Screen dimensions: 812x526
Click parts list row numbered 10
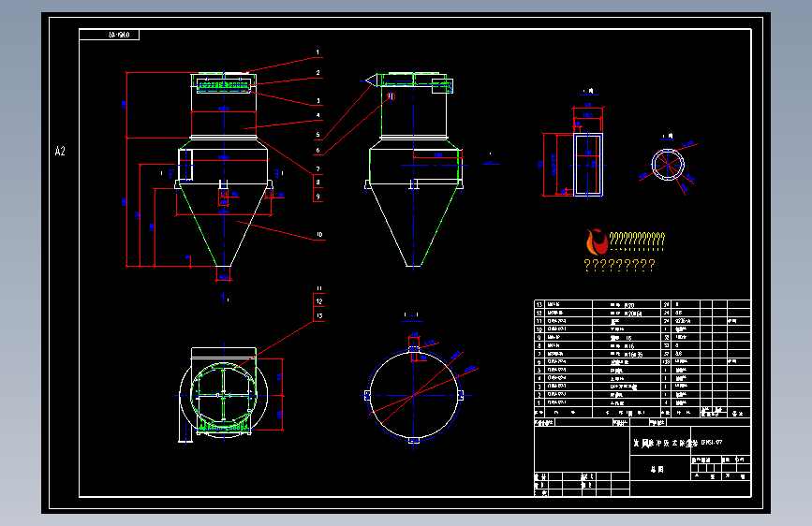pos(642,329)
